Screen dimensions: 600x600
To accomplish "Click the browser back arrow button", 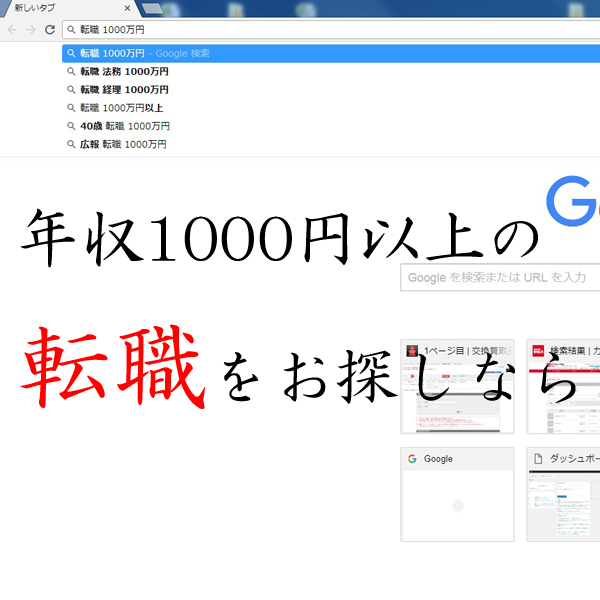I will pyautogui.click(x=12, y=30).
